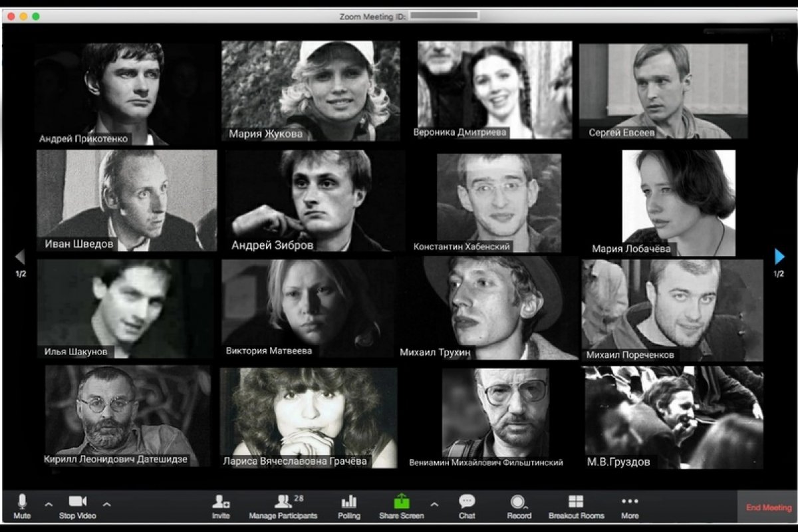Expand sharing options arrow beside Share Screen
Viewport: 798px width, 532px height.
pyautogui.click(x=434, y=503)
